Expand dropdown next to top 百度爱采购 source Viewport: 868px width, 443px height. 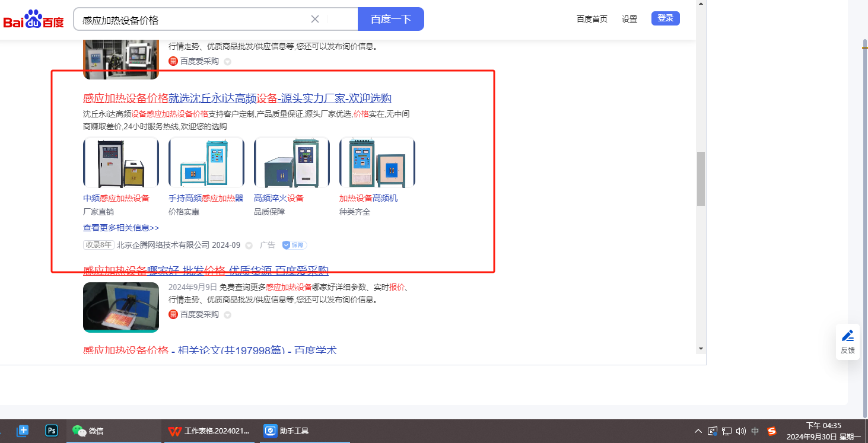(x=227, y=62)
